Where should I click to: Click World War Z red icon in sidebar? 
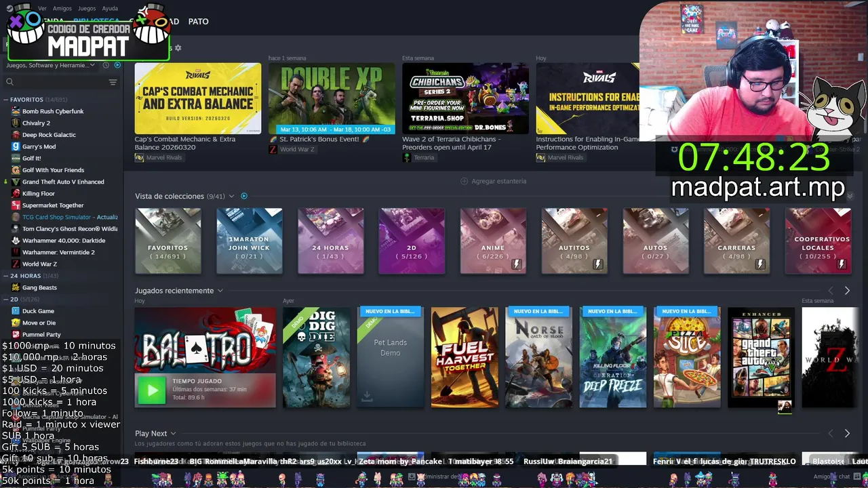click(16, 264)
